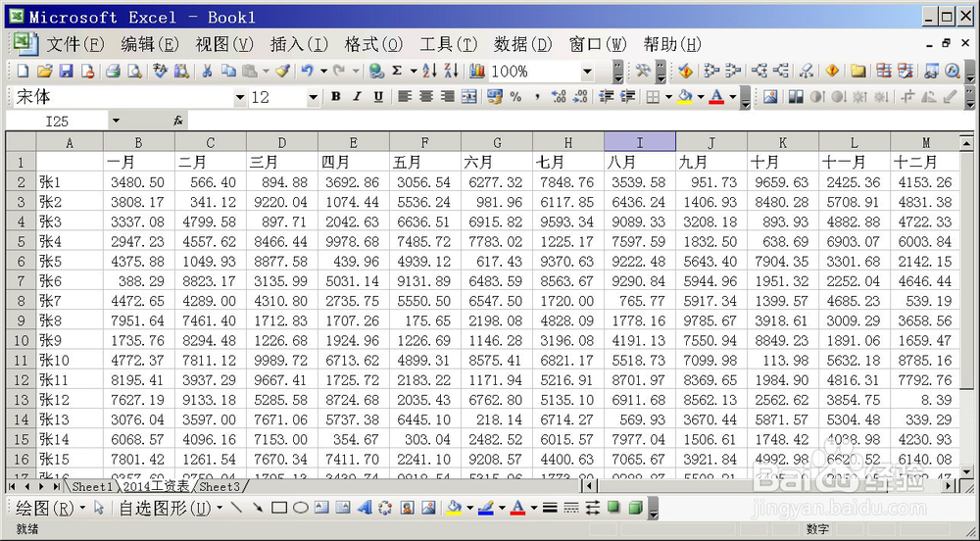980x541 pixels.
Task: Apply the drawing toolbar blue line color
Action: coord(486,508)
